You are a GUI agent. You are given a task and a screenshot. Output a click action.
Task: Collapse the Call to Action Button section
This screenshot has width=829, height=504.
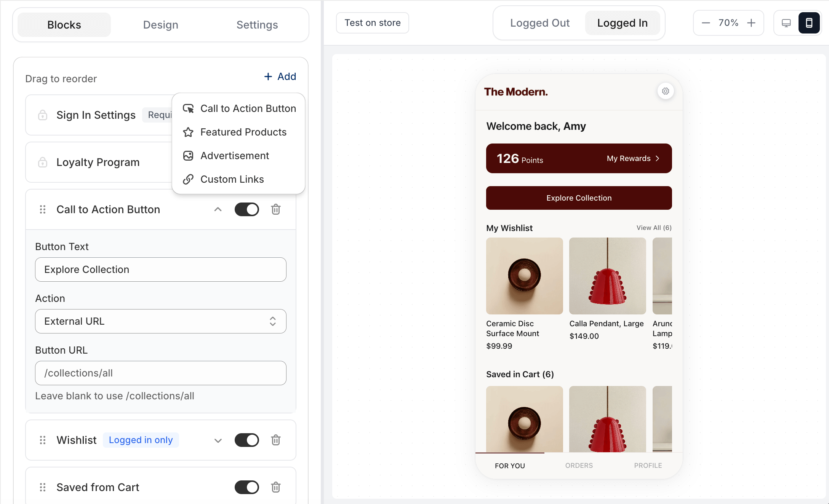[218, 209]
